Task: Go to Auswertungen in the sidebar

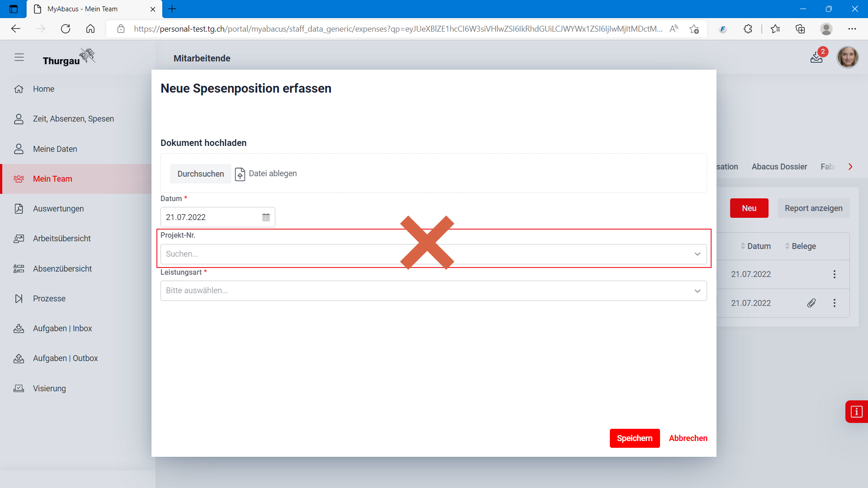Action: (x=58, y=209)
